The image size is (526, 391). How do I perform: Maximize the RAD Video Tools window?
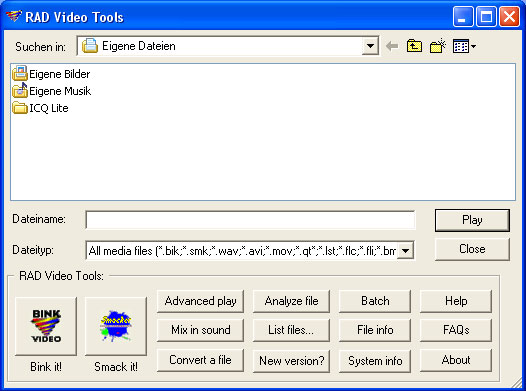pos(486,16)
